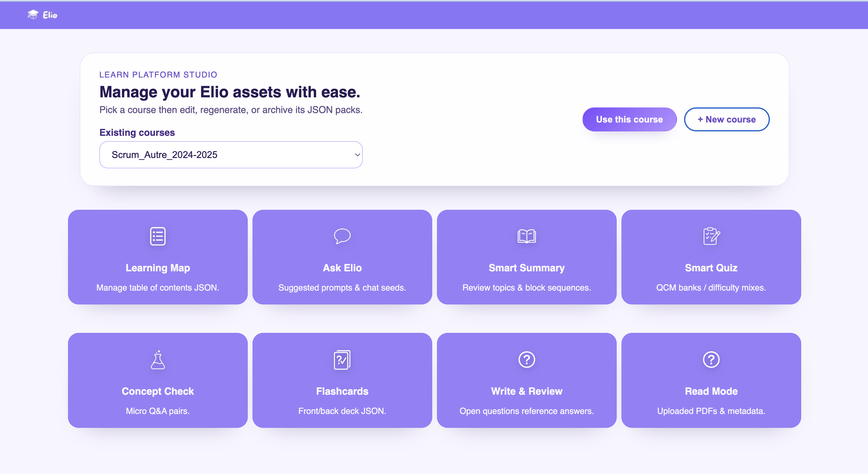The height and width of the screenshot is (474, 868).
Task: Click the Write & Review question mark icon
Action: [526, 360]
